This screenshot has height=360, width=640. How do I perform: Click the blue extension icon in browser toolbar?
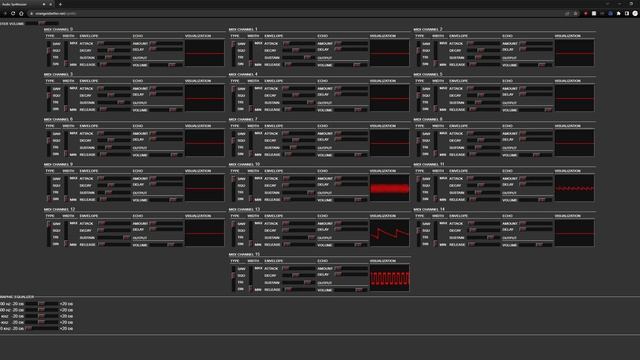coord(611,13)
